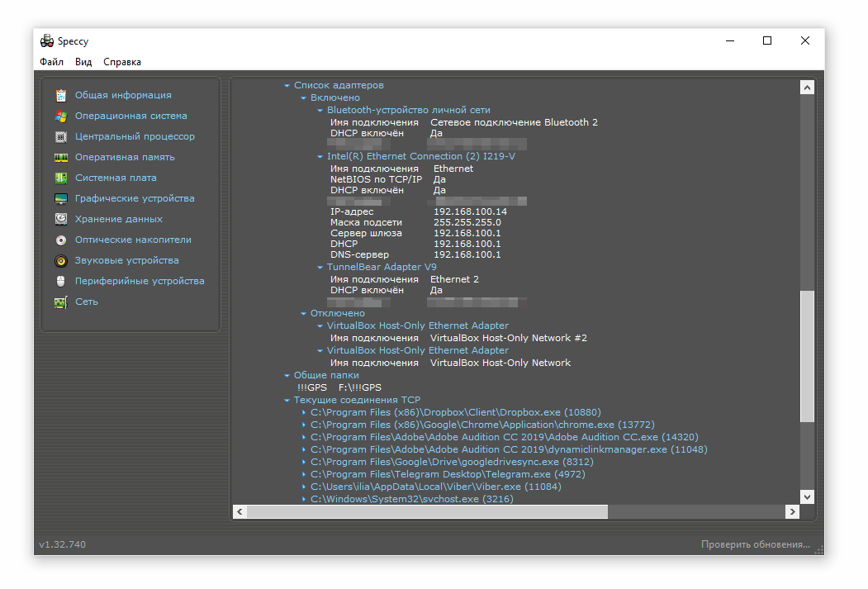Collapse the Список адаптеров node
The height and width of the screenshot is (589, 868).
[x=287, y=85]
